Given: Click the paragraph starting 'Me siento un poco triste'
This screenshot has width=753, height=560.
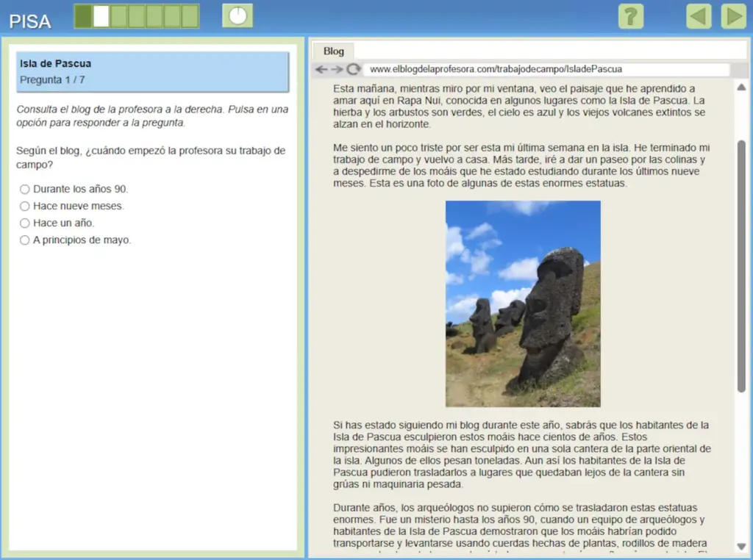Looking at the screenshot, I should 521,165.
